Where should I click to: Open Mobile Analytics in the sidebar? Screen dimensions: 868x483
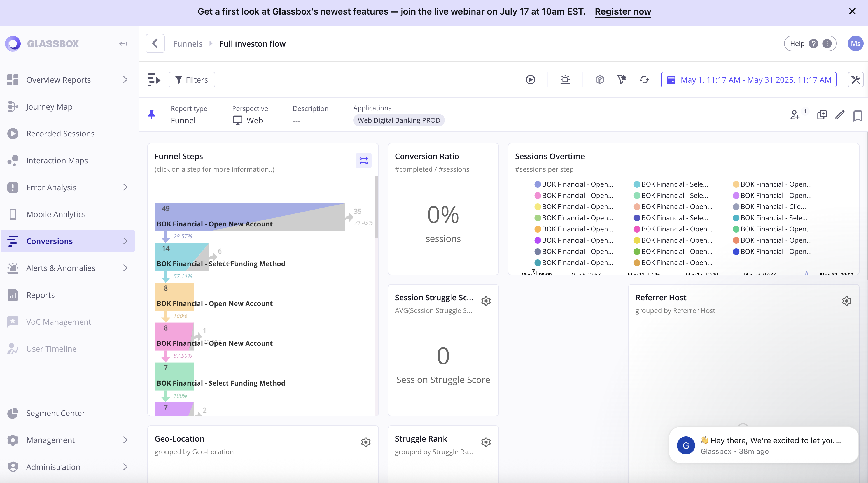point(67,214)
